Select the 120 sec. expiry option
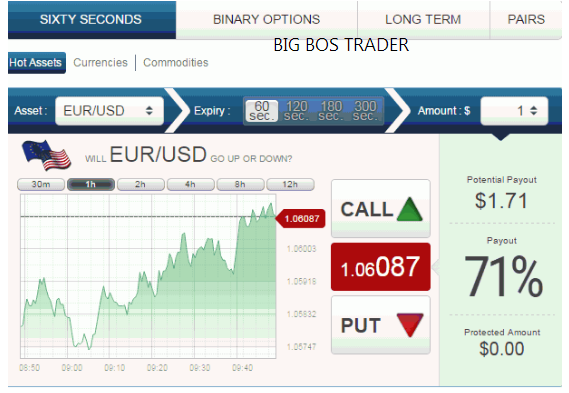 (296, 111)
